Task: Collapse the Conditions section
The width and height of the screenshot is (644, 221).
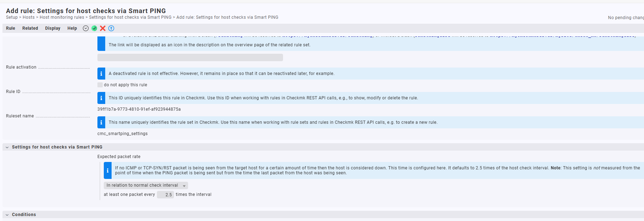Action: pos(7,215)
